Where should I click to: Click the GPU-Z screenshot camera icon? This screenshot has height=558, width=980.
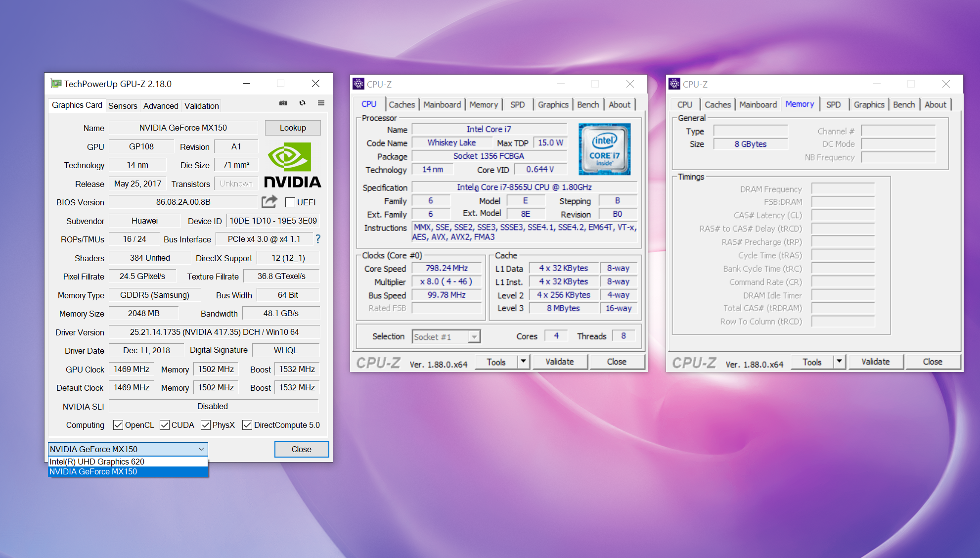(283, 103)
